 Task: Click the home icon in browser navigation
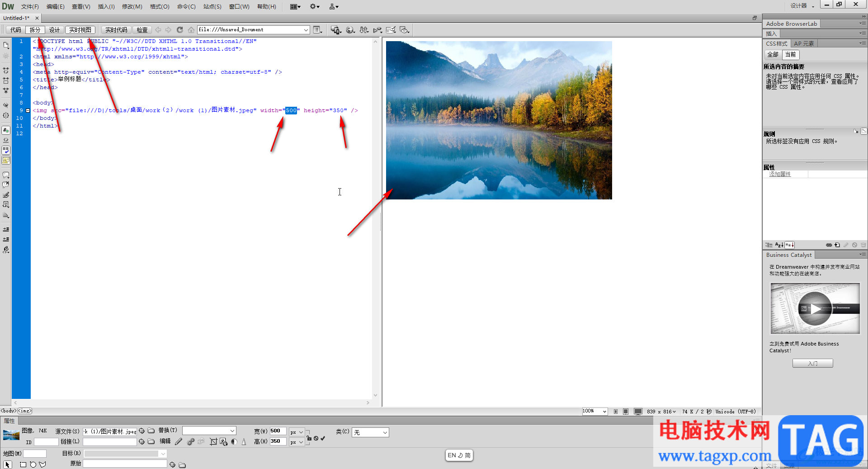pyautogui.click(x=191, y=30)
